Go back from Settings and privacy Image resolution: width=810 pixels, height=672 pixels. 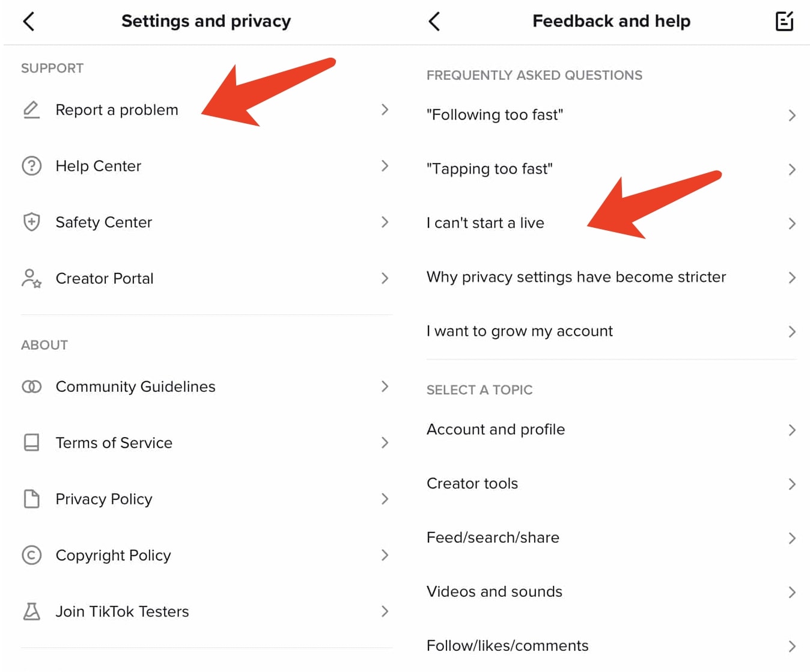coord(29,22)
